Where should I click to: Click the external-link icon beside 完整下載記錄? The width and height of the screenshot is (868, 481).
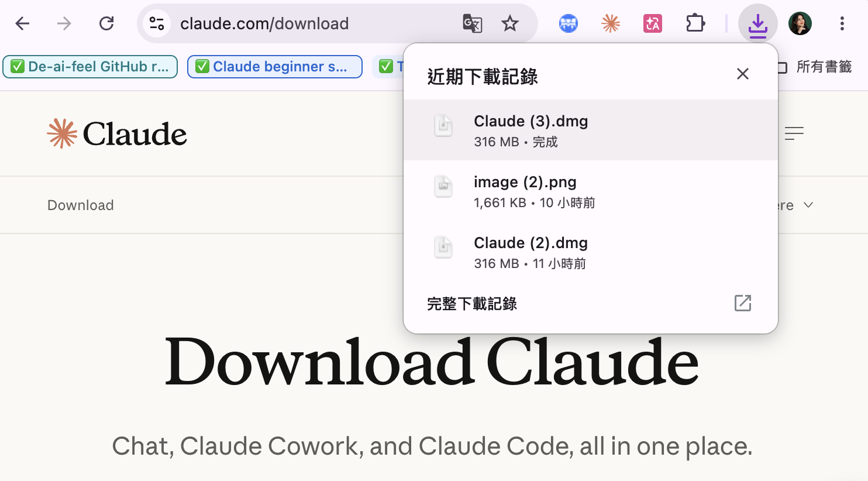coord(743,303)
